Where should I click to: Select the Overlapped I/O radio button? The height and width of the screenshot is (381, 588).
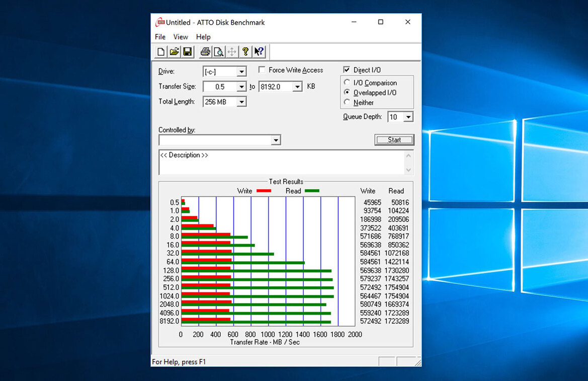(347, 92)
